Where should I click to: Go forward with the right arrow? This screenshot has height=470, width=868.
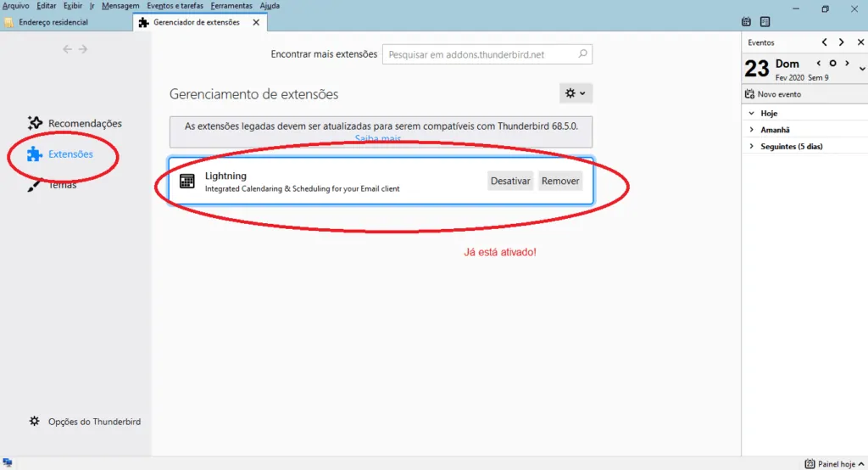(82, 49)
